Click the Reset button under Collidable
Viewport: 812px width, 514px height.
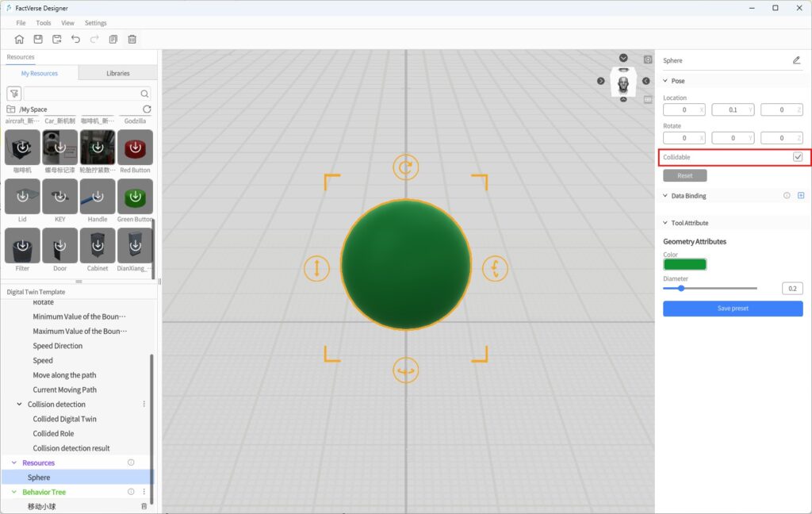coord(684,175)
